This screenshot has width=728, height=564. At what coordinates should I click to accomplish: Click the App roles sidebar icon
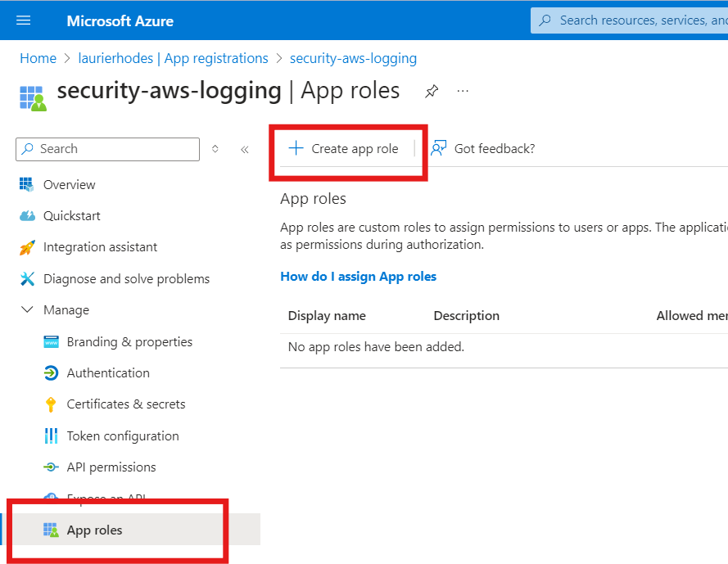point(51,530)
